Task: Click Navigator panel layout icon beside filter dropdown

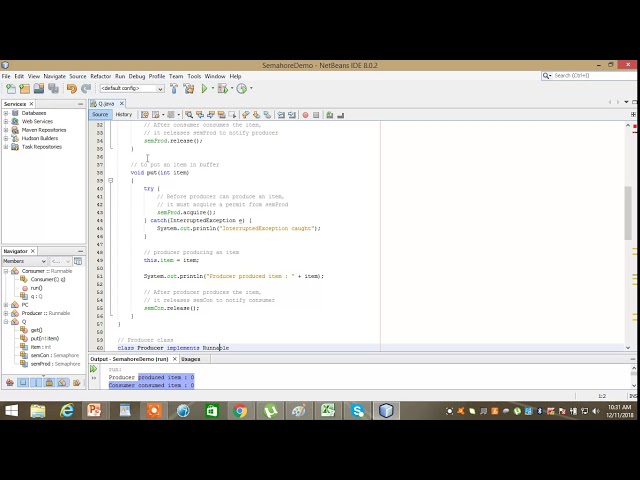Action: [78, 261]
